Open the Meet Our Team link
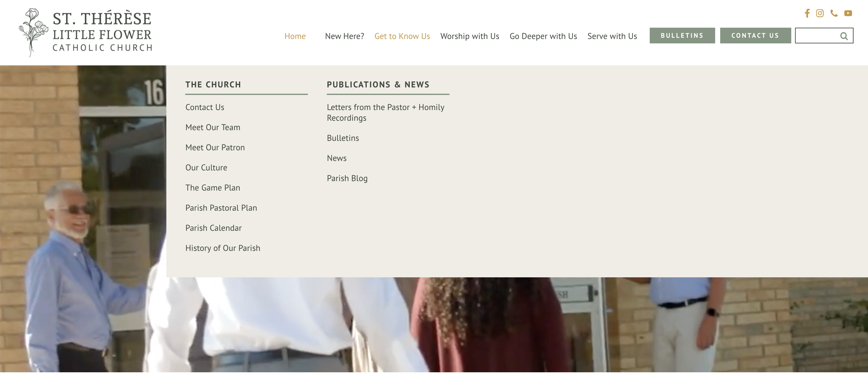This screenshot has height=388, width=868. pyautogui.click(x=213, y=127)
